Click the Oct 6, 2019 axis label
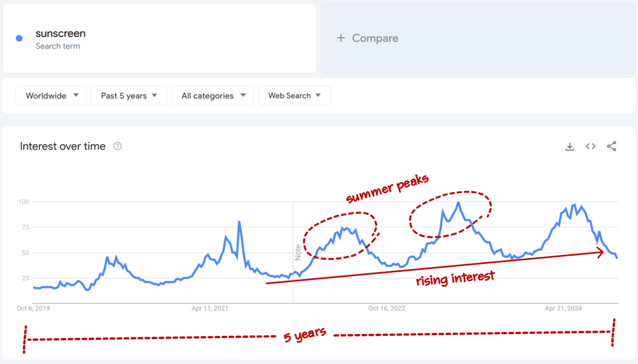This screenshot has width=638, height=364. [33, 309]
